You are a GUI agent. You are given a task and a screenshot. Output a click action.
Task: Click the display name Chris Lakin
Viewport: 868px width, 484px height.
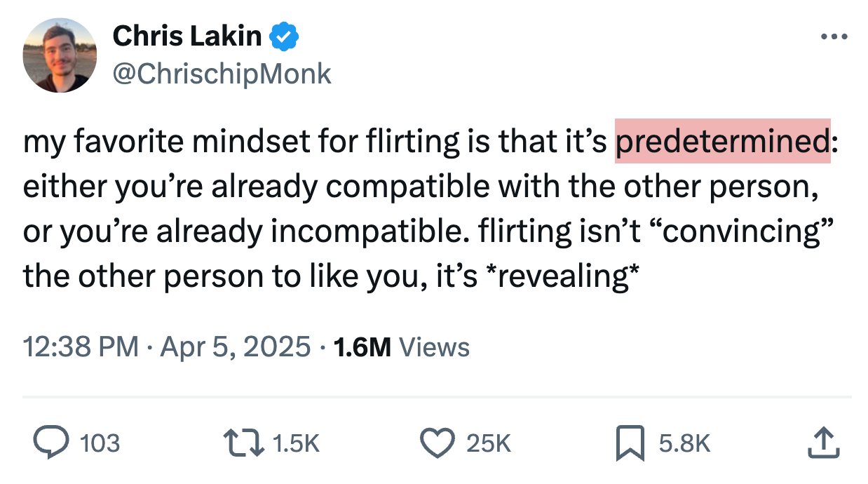point(188,36)
